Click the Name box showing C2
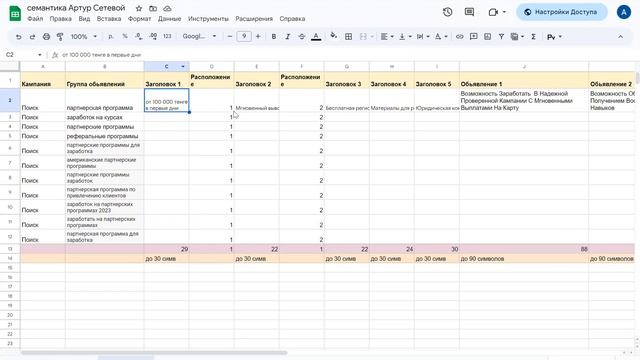640x360 pixels. tap(24, 55)
